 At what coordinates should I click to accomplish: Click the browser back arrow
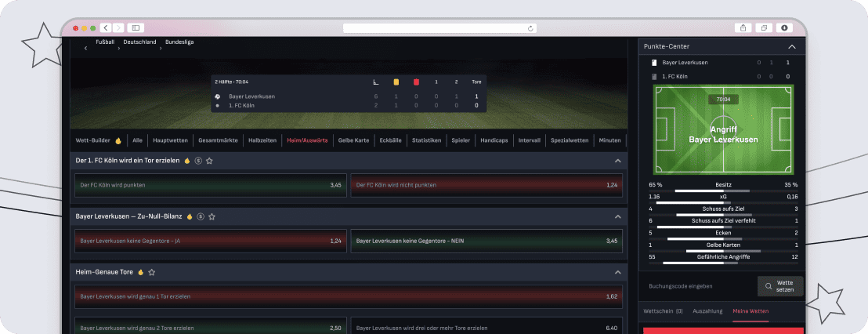(x=106, y=27)
